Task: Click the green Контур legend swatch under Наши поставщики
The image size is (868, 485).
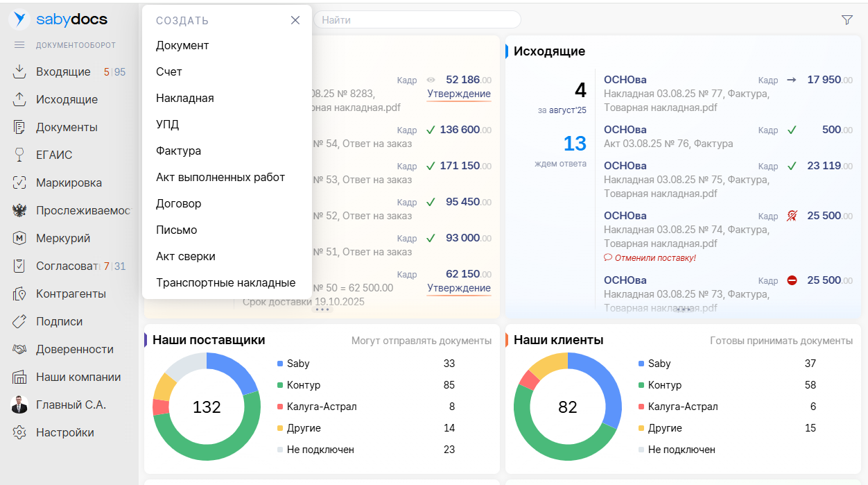Action: pyautogui.click(x=280, y=385)
